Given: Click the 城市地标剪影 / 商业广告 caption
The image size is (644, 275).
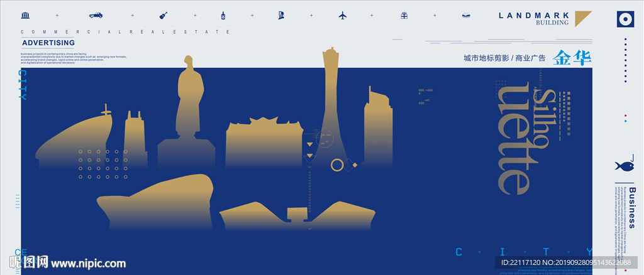Looking at the screenshot, I should (504, 58).
